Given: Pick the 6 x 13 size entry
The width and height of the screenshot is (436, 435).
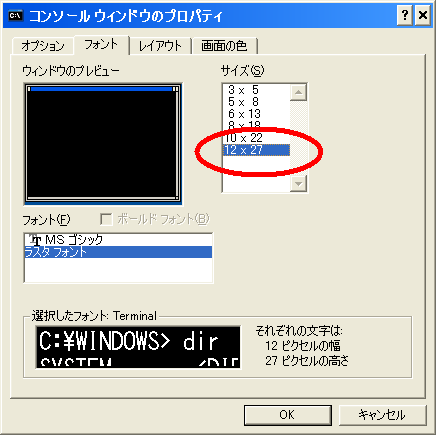Looking at the screenshot, I should coord(256,114).
